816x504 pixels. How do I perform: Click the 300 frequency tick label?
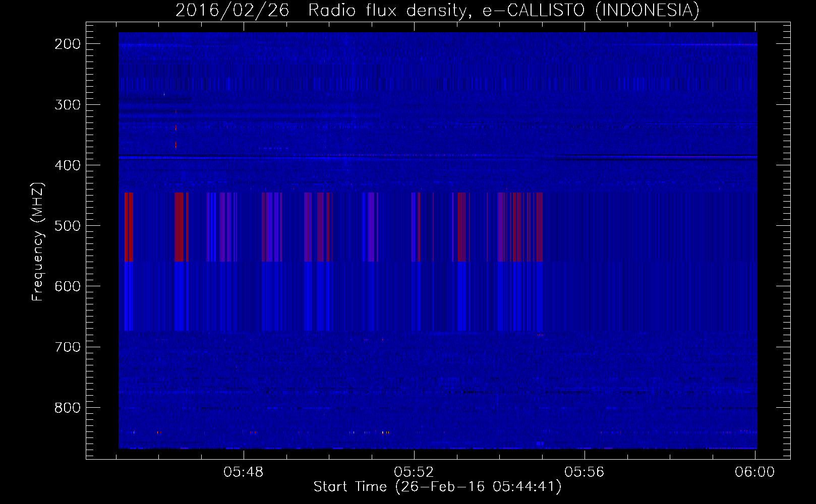click(68, 105)
